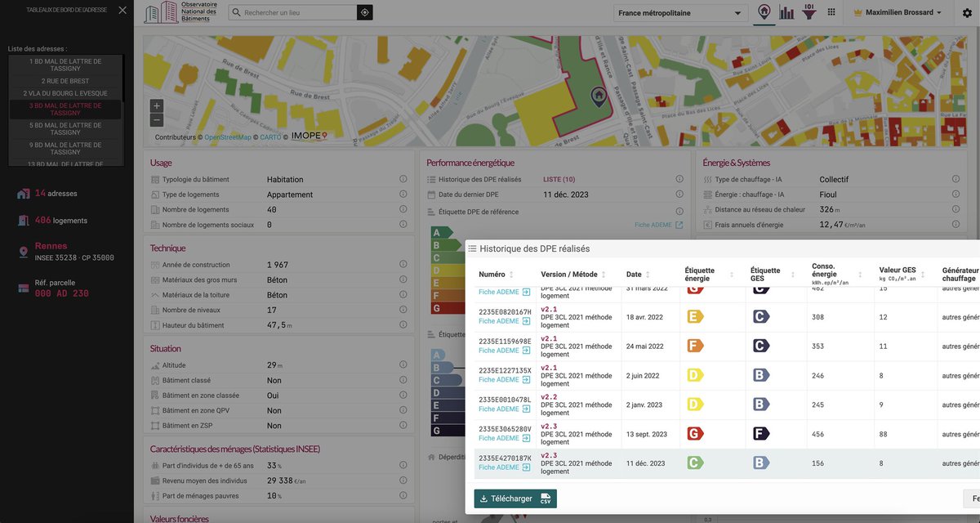Open settings with the gear icon

967,13
